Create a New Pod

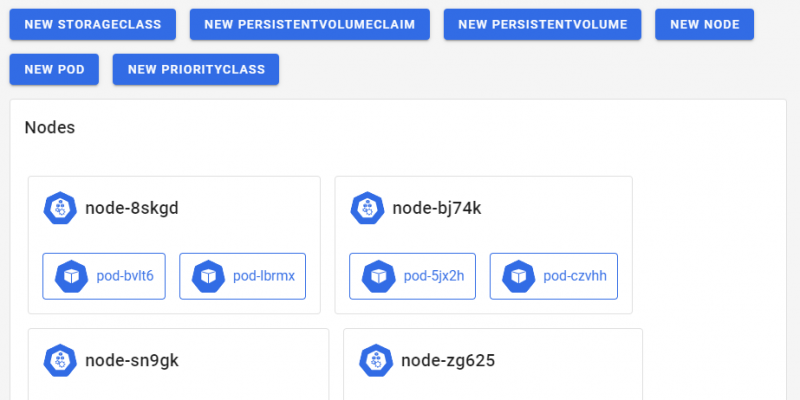click(54, 70)
